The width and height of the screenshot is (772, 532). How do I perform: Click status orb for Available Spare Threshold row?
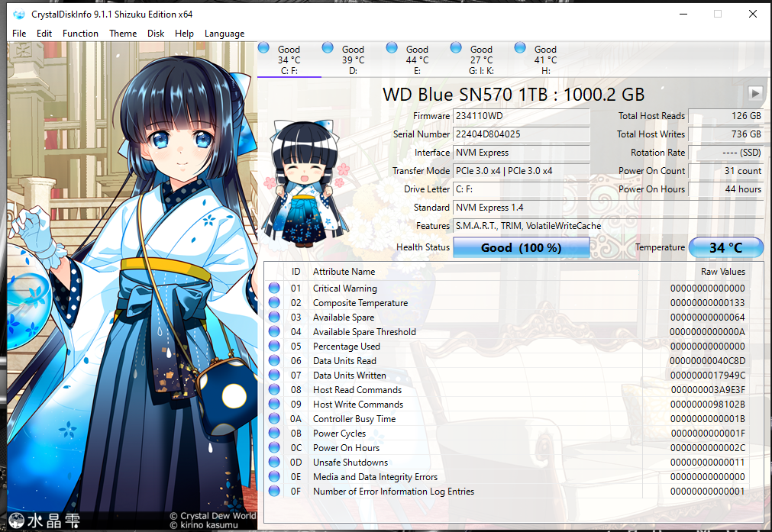pos(274,331)
